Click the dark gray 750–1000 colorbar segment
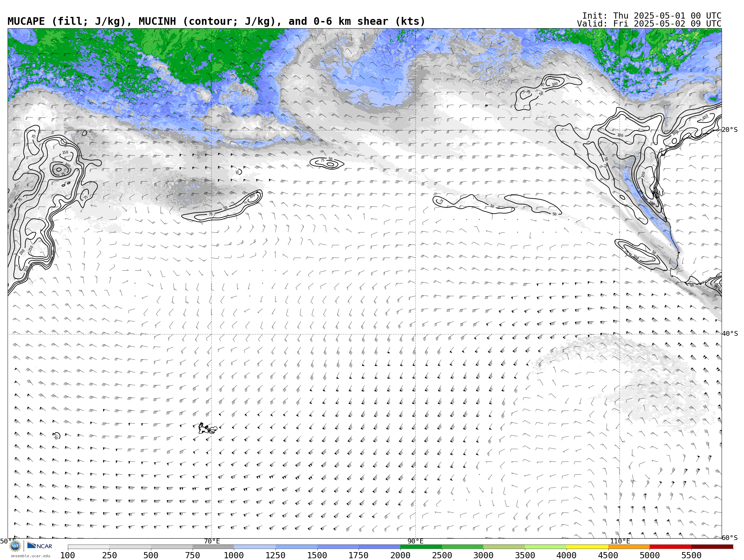Image resolution: width=744 pixels, height=560 pixels. (213, 547)
